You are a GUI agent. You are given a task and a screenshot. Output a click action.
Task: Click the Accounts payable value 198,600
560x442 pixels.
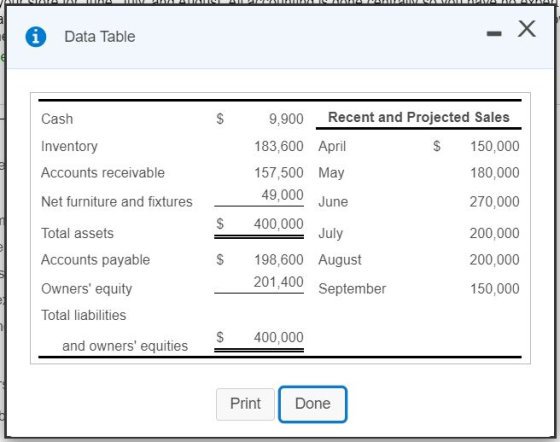pyautogui.click(x=279, y=260)
